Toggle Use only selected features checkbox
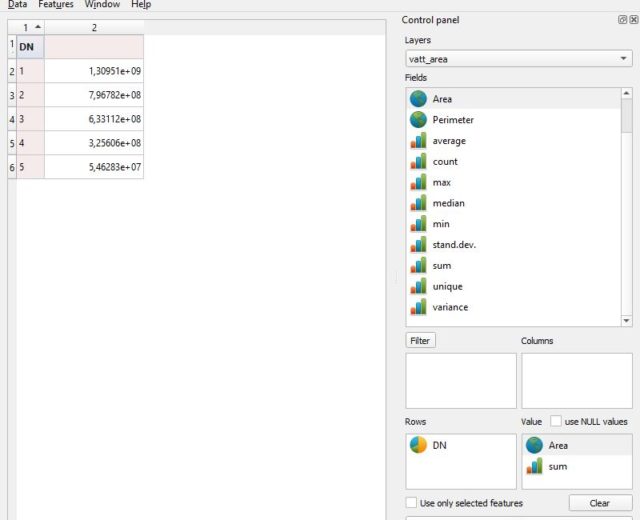 pos(411,503)
